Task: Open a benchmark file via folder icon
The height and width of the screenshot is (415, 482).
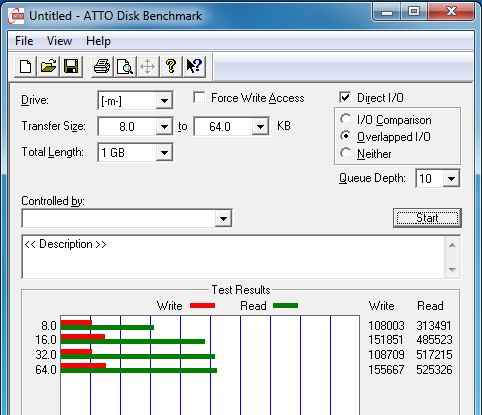Action: tap(48, 66)
